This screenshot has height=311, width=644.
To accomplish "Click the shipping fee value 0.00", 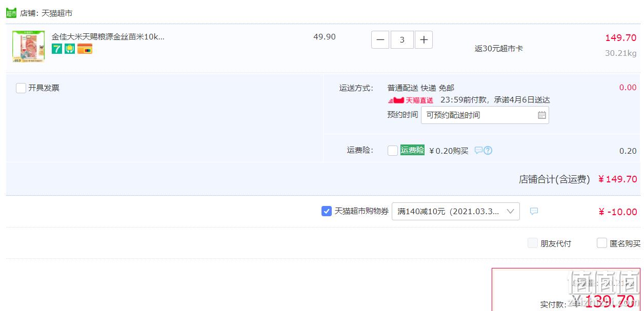I will (628, 88).
